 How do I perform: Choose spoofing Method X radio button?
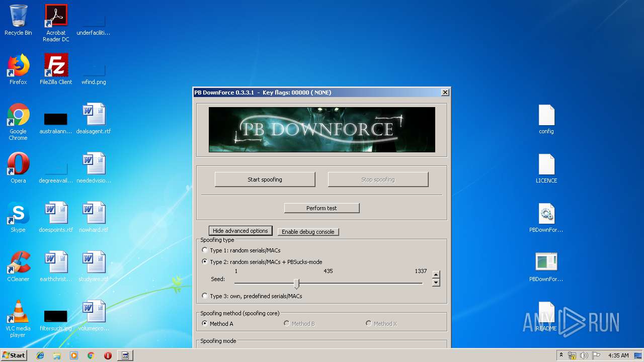pos(381,324)
